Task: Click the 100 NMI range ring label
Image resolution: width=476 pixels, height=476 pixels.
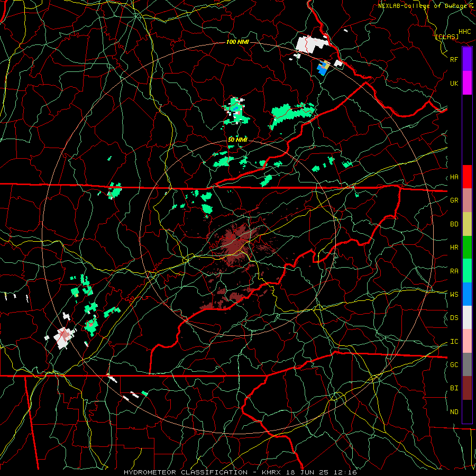Action: click(x=237, y=42)
